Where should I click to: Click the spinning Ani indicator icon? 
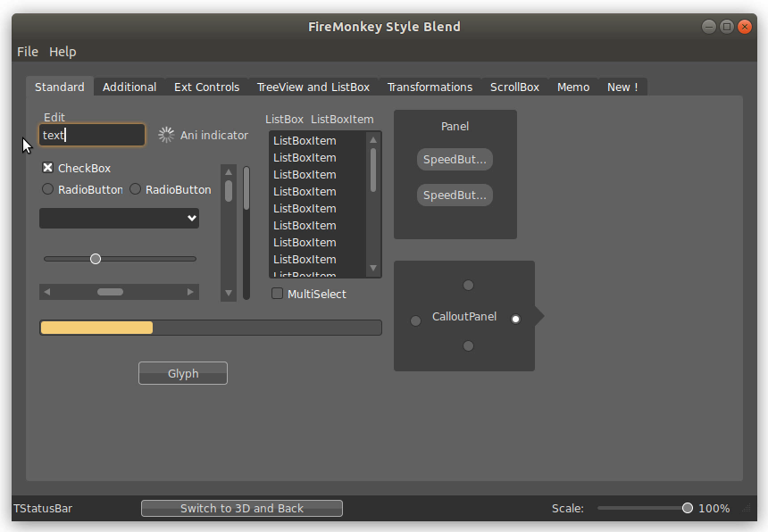(x=166, y=135)
